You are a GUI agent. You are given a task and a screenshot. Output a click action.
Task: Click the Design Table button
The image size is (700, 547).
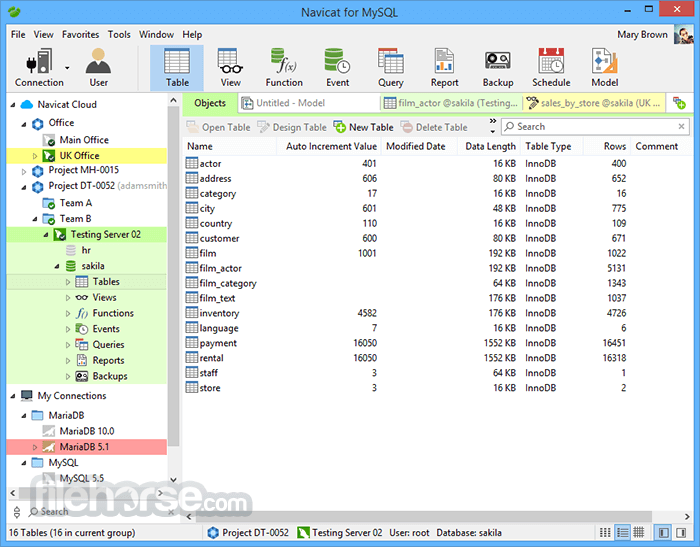click(x=292, y=127)
